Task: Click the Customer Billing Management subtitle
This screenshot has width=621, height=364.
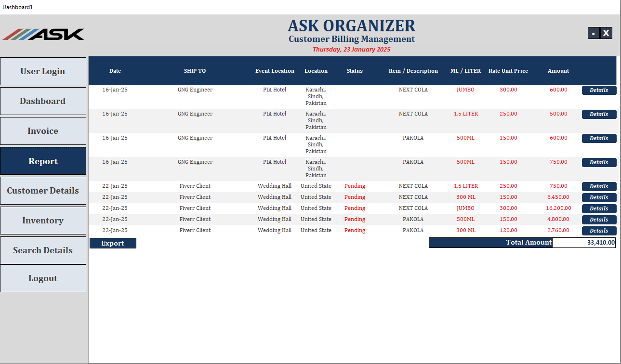Action: [352, 39]
